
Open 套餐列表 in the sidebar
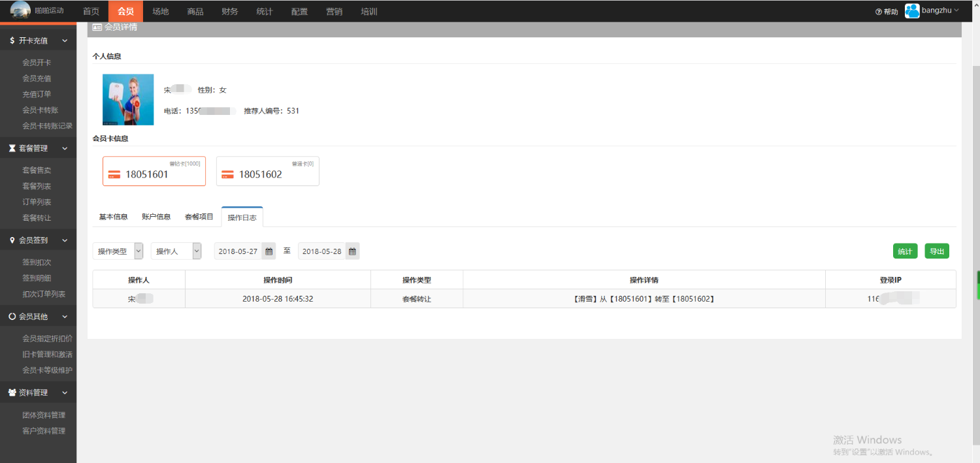(37, 186)
